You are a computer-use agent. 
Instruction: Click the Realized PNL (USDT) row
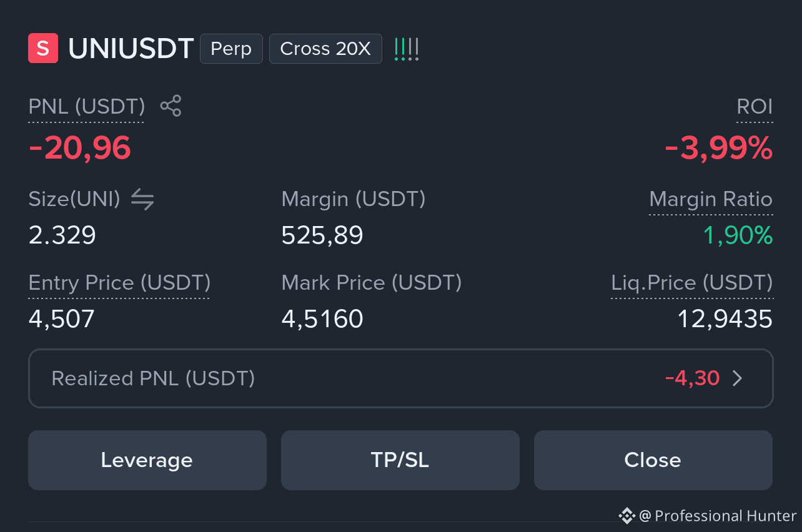click(x=401, y=378)
